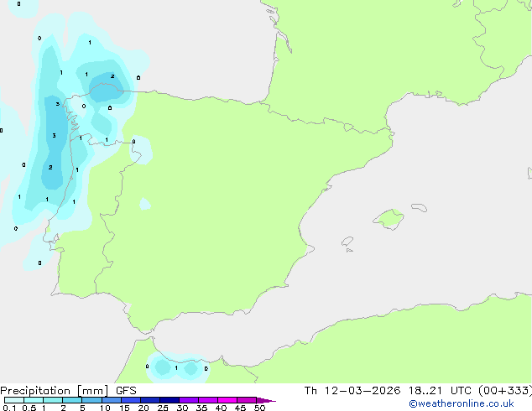Click the legend swatch between 45 and 50
The image size is (532, 411).
[247, 400]
